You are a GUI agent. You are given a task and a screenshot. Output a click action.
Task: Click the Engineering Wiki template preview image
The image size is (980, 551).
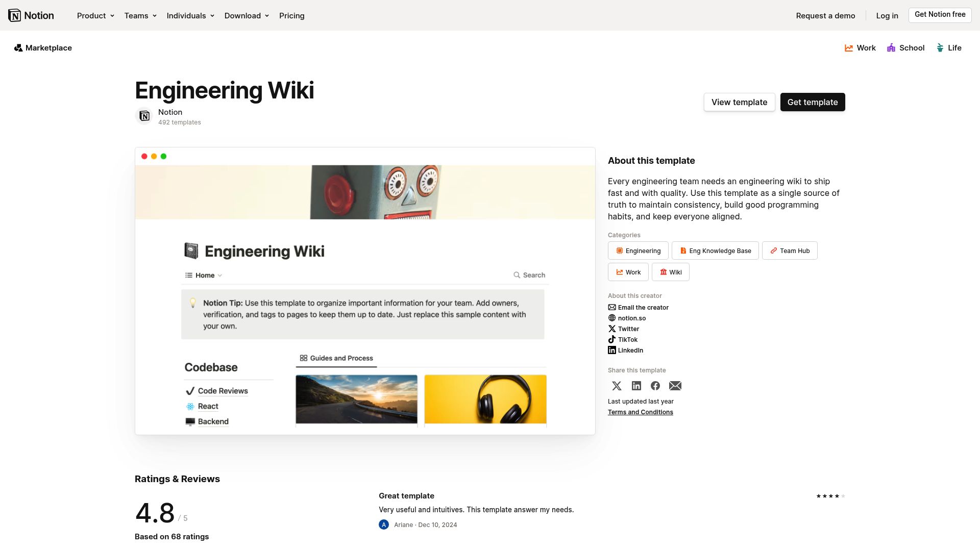click(365, 291)
